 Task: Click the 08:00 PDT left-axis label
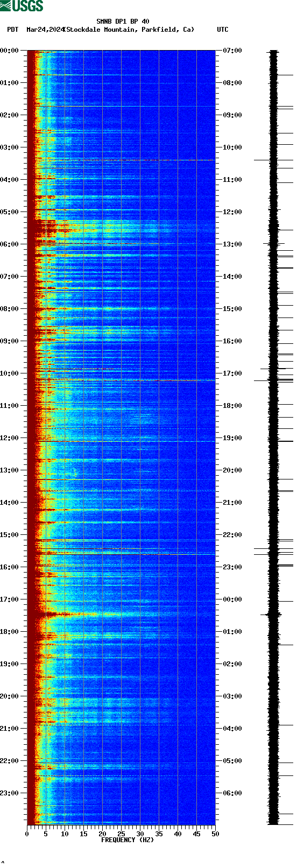coord(9,309)
